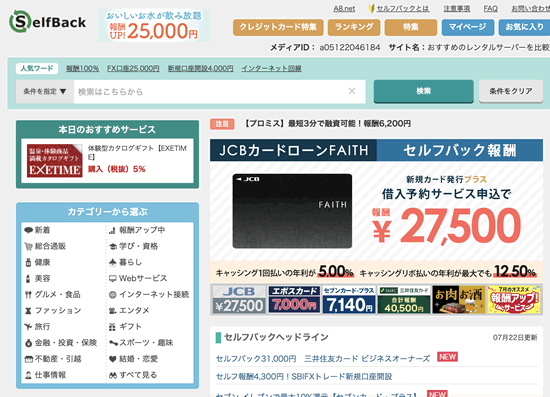
Task: Select the 美容 category icon
Action: pyautogui.click(x=28, y=278)
